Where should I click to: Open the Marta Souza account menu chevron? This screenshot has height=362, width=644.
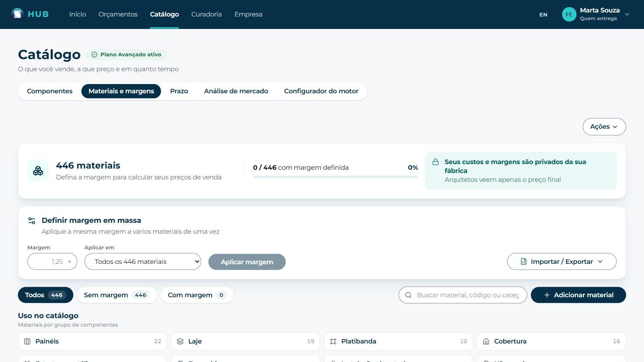627,14
